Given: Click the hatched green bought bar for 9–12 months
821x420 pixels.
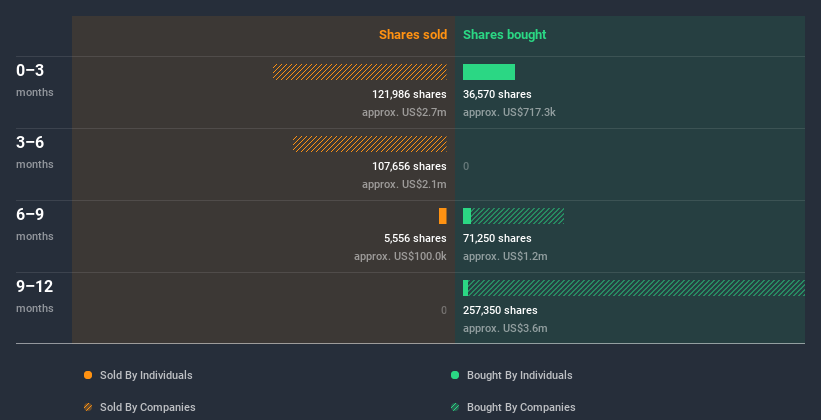Looking at the screenshot, I should click(x=636, y=288).
